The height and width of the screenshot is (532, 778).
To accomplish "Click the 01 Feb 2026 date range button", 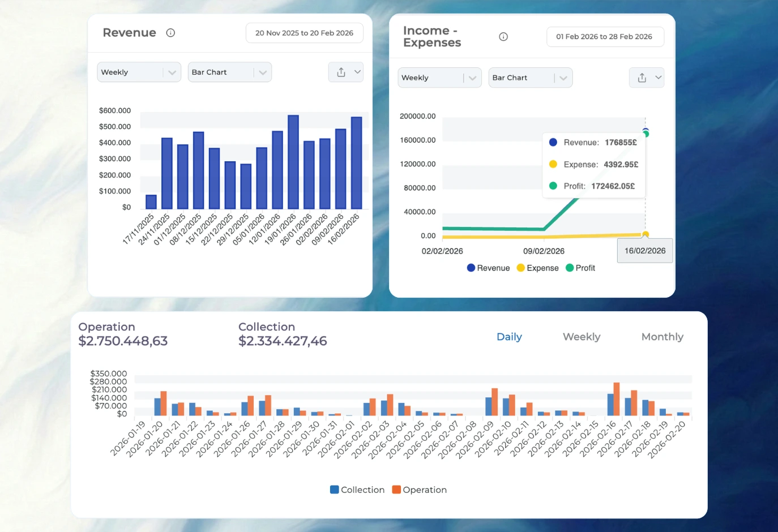I will click(605, 37).
